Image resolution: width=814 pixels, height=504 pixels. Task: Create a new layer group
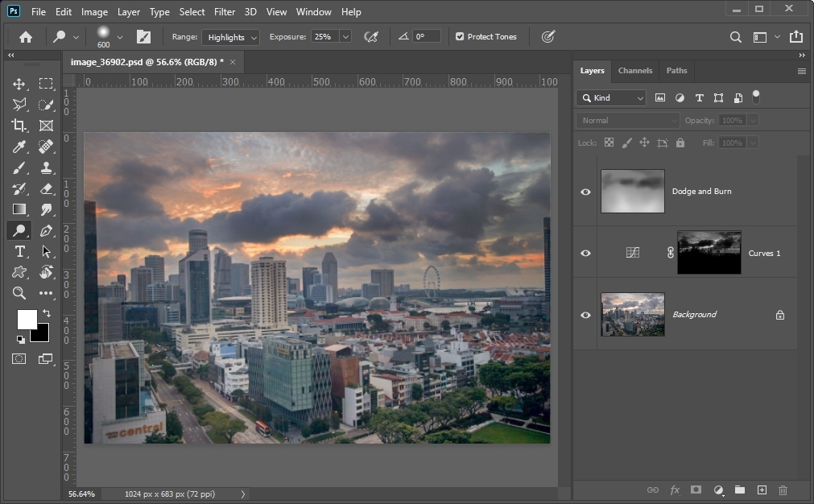[740, 490]
